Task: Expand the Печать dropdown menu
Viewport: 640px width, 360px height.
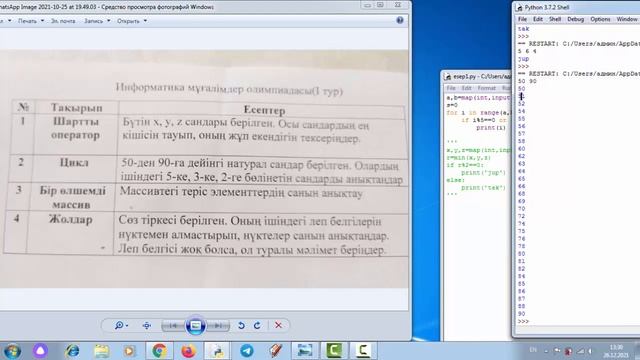Action: pos(31,21)
